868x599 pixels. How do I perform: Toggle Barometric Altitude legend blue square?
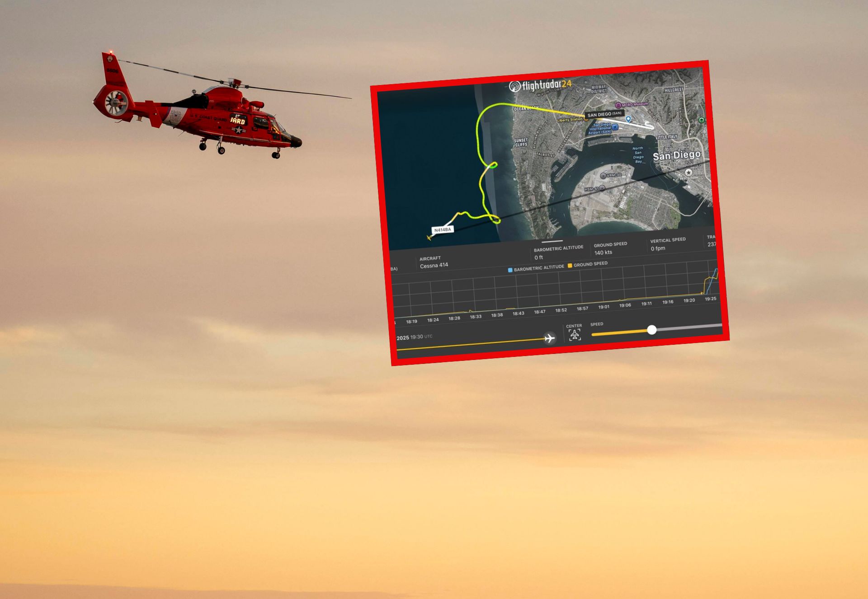click(510, 270)
